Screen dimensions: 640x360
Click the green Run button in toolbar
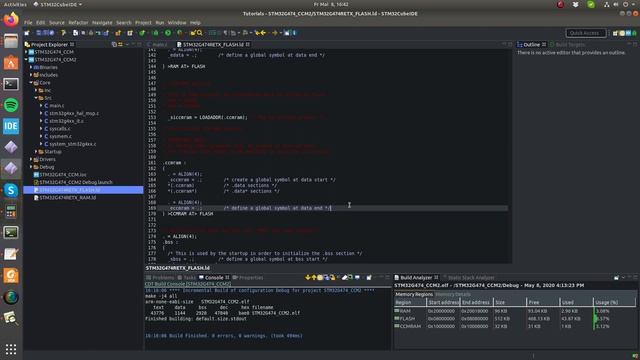168,33
